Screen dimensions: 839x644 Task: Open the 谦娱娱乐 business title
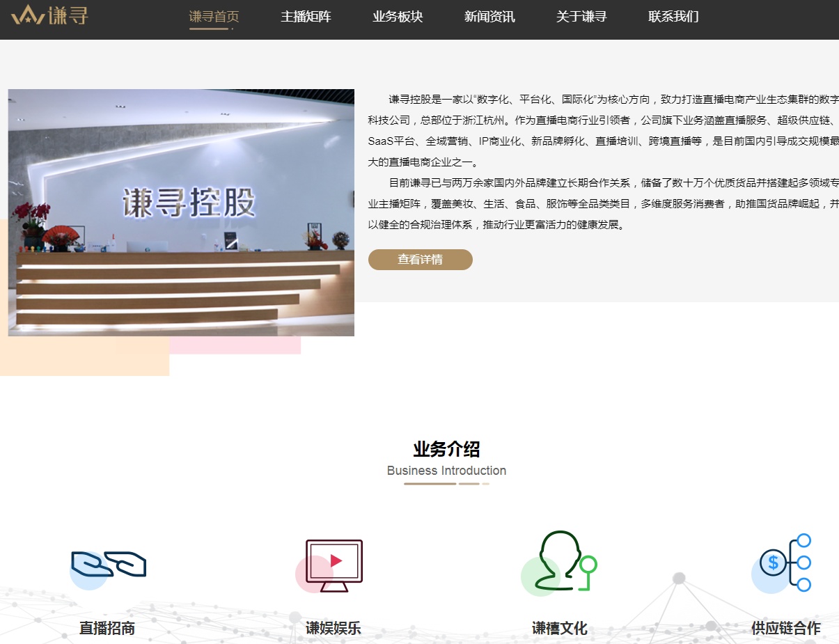334,629
